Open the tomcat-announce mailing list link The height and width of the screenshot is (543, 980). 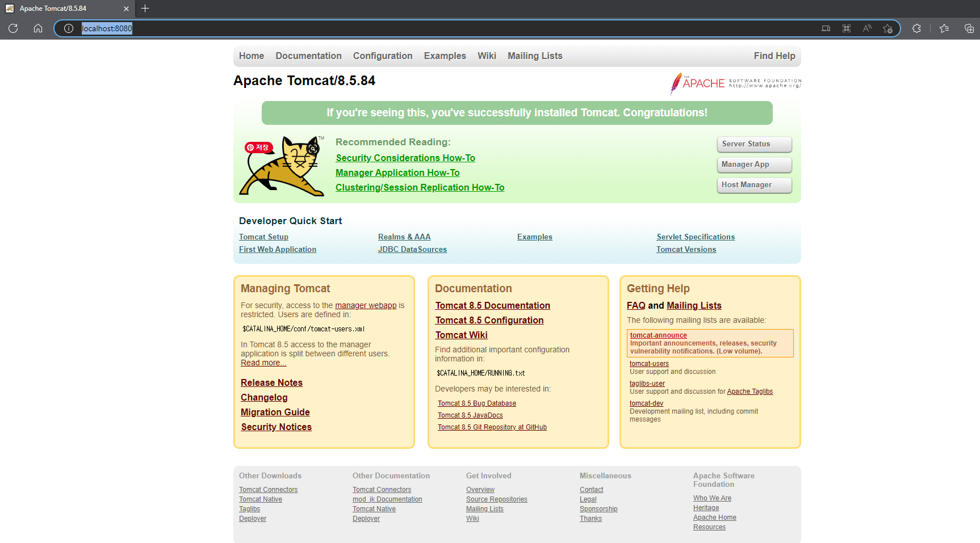tap(658, 335)
